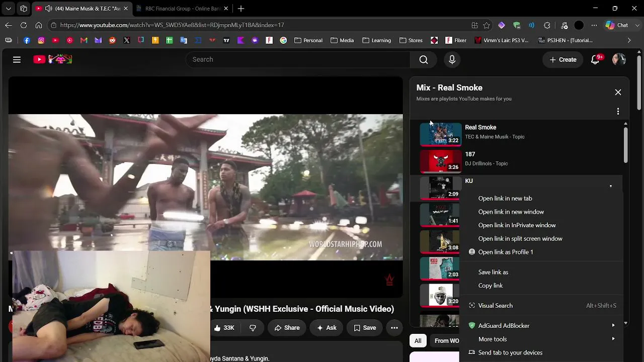This screenshot has width=644, height=362.
Task: Open the Reddit bookmark
Action: pyautogui.click(x=112, y=40)
